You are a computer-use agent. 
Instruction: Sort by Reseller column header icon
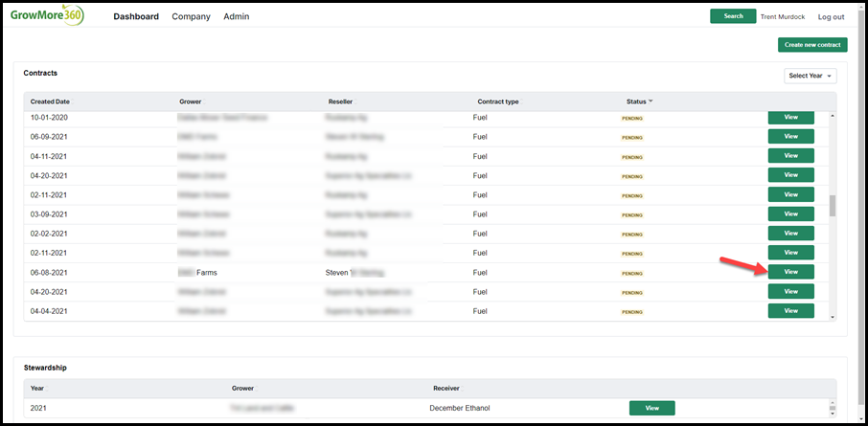click(x=354, y=101)
